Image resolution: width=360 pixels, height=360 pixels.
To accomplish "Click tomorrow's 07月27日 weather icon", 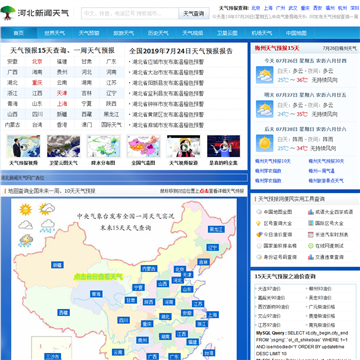I will pyautogui.click(x=264, y=109).
